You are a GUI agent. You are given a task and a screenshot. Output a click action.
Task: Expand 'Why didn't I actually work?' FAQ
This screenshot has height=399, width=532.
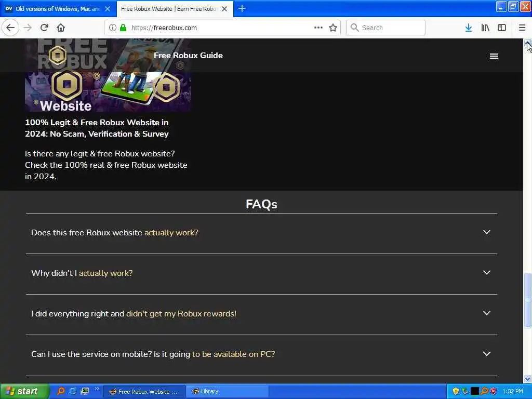click(261, 273)
